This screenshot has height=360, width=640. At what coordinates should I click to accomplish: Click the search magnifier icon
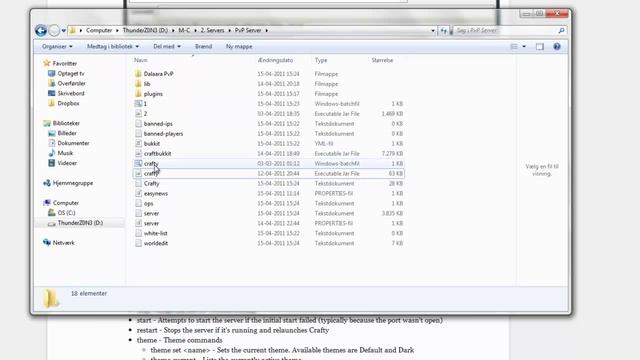click(562, 31)
